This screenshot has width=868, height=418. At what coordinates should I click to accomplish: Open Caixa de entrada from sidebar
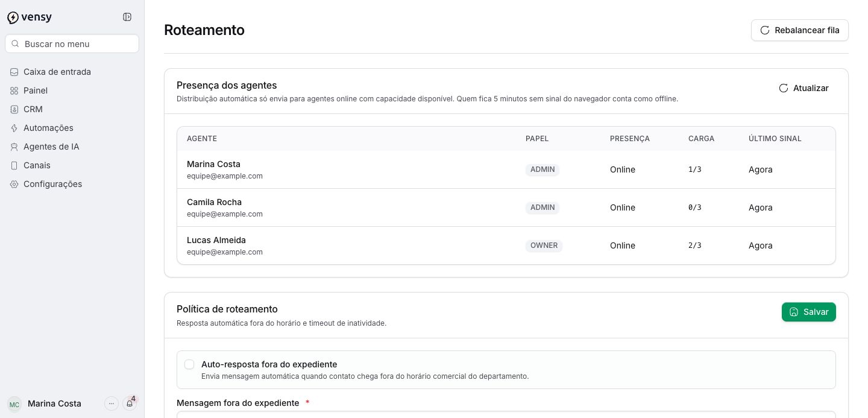pyautogui.click(x=72, y=72)
